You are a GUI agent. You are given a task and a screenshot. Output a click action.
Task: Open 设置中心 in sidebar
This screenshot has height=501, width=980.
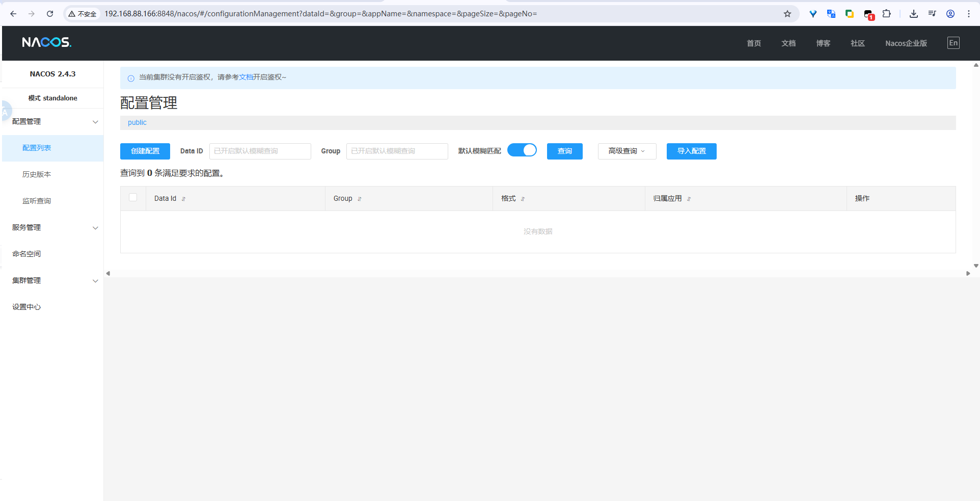pos(26,307)
